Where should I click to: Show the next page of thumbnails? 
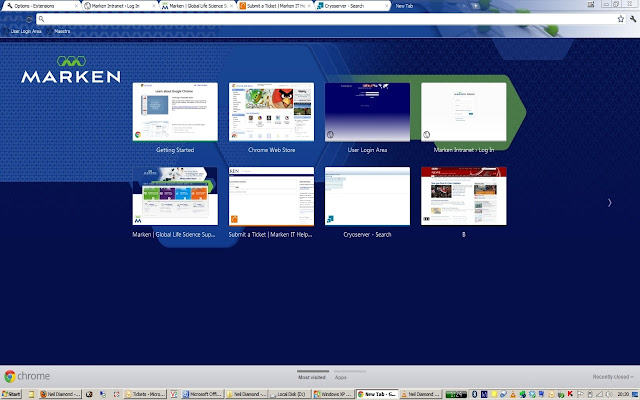609,202
